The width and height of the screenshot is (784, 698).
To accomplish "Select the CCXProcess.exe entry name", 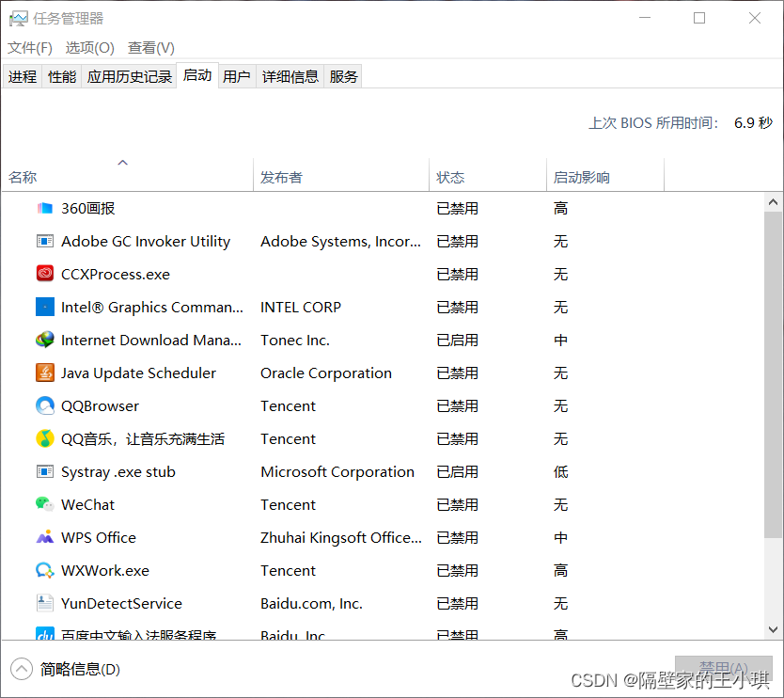I will [x=116, y=274].
